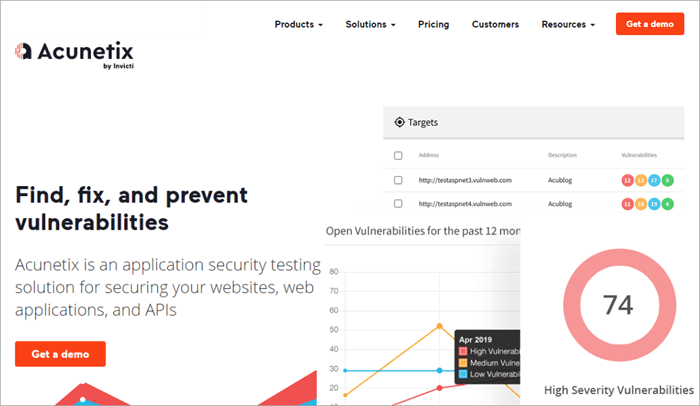Click the 74 high severity donut chart

coord(619,305)
